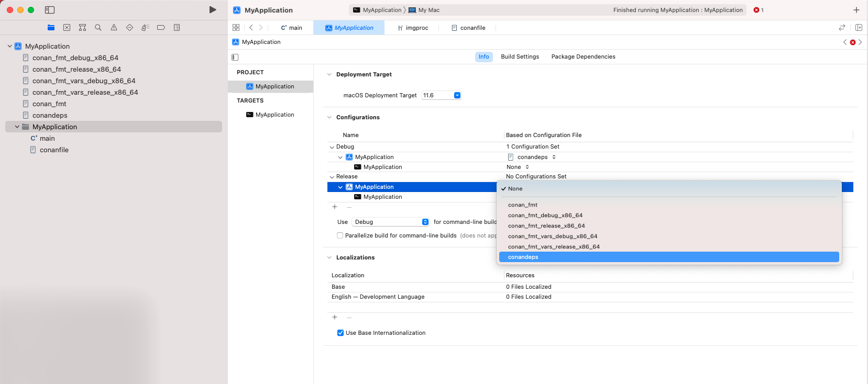
Task: Switch to the imgproc editor tab
Action: pos(413,28)
